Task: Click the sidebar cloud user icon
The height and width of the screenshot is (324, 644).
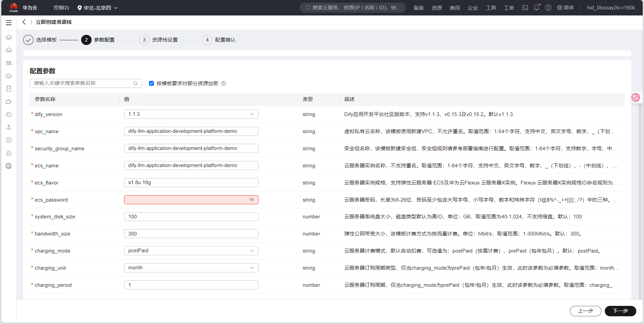Action: click(x=9, y=153)
